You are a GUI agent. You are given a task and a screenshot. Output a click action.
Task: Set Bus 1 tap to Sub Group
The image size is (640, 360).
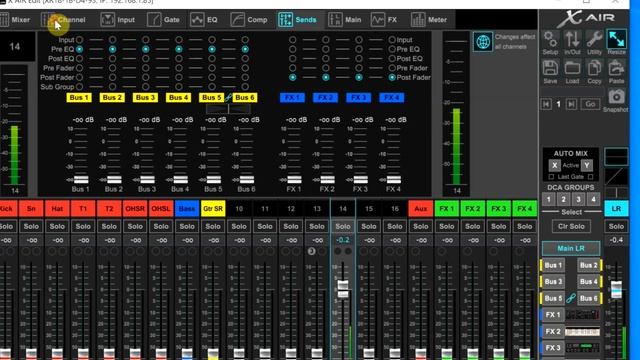pos(80,87)
